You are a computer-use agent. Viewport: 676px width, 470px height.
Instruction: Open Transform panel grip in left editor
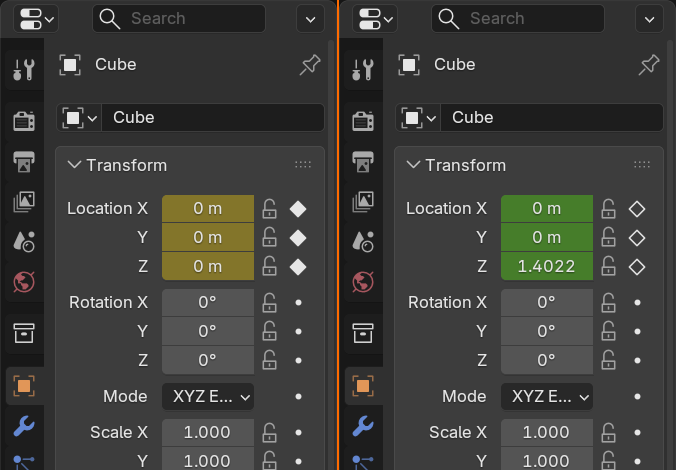click(x=303, y=165)
